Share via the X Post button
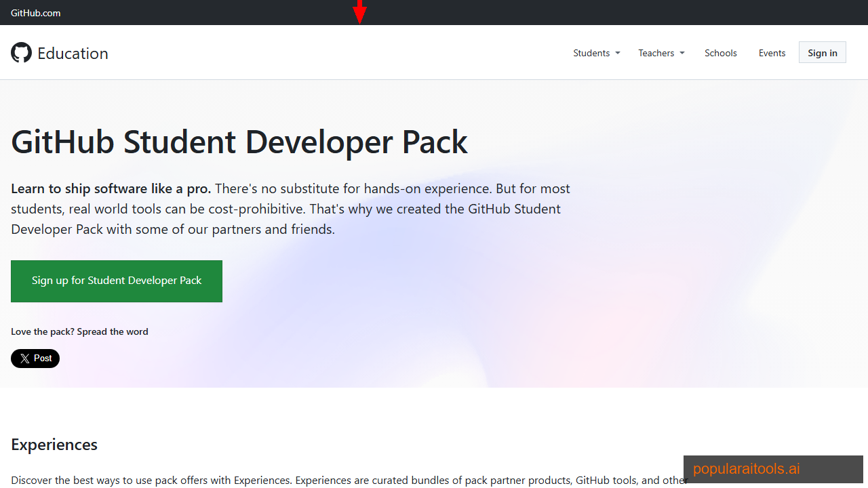This screenshot has width=868, height=488. pyautogui.click(x=35, y=359)
